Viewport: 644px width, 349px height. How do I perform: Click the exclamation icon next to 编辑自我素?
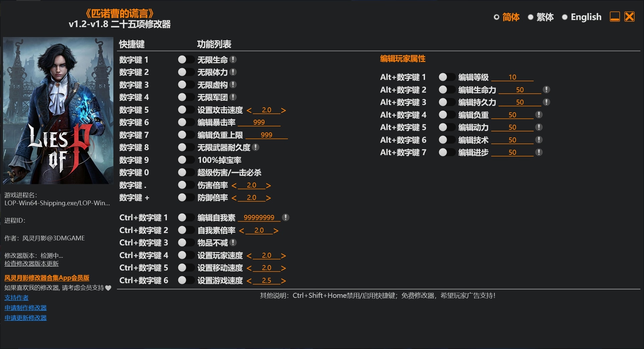tap(286, 217)
